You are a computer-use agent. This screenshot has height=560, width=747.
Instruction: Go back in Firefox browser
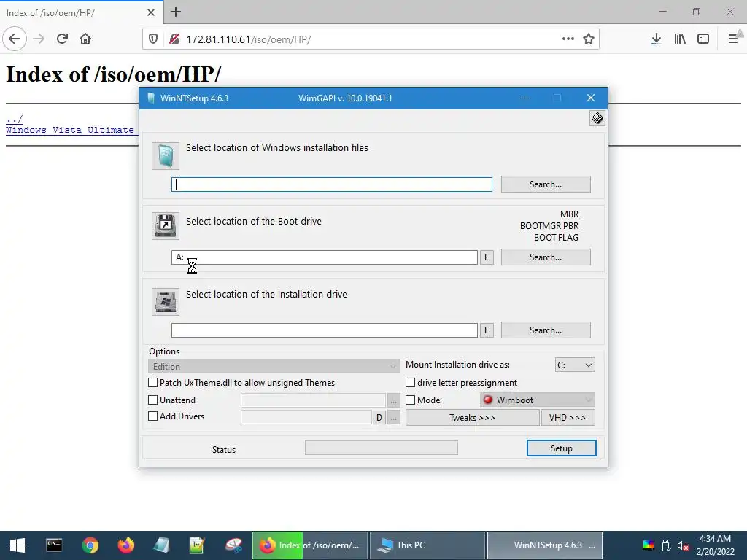tap(15, 39)
